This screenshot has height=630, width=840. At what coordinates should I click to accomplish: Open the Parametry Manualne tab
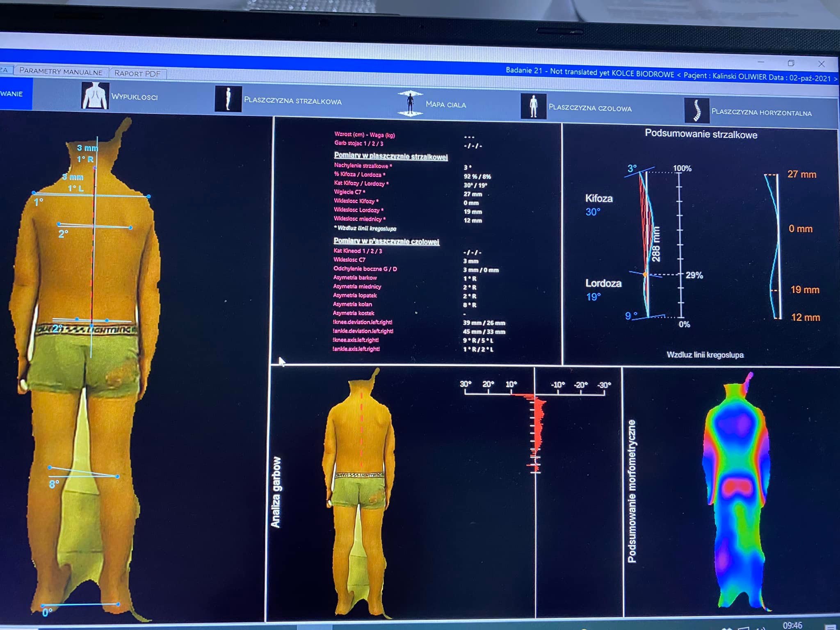pyautogui.click(x=61, y=71)
